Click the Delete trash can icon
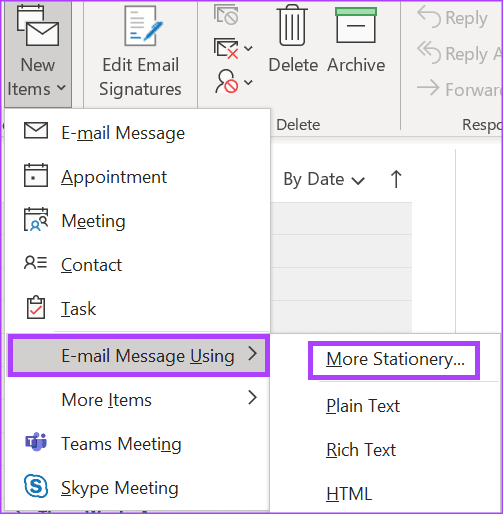The width and height of the screenshot is (503, 514). pyautogui.click(x=292, y=25)
